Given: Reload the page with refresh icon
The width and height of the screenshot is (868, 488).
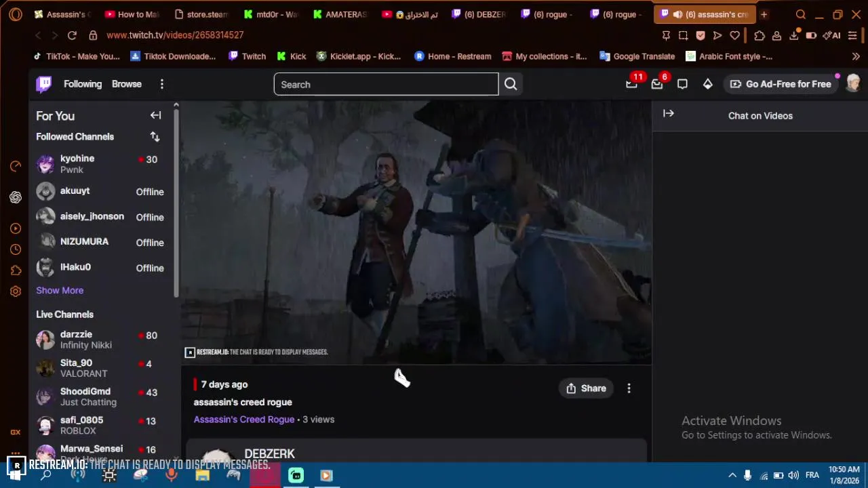Looking at the screenshot, I should 72,35.
